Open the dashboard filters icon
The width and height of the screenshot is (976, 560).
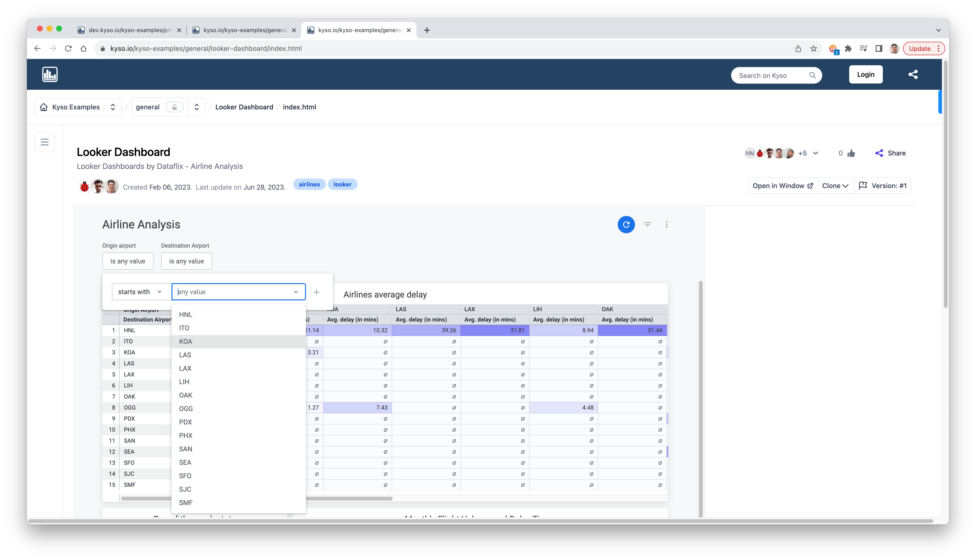point(647,225)
